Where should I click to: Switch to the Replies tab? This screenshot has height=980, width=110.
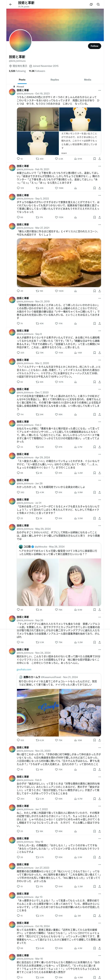click(x=55, y=80)
